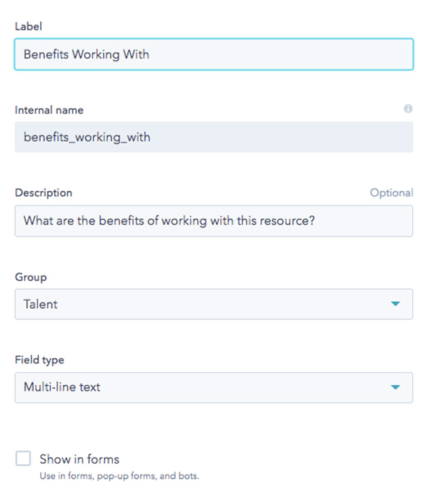Viewport: 439px width, 504px height.
Task: Click the 'Multi-line text' value in Field type
Action: point(62,387)
